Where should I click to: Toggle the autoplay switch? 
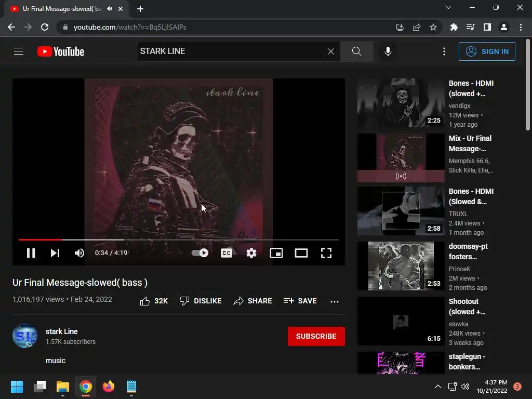coord(200,253)
